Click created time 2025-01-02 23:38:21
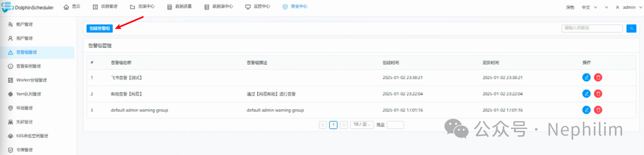This screenshot has width=644, height=155. pyautogui.click(x=403, y=77)
